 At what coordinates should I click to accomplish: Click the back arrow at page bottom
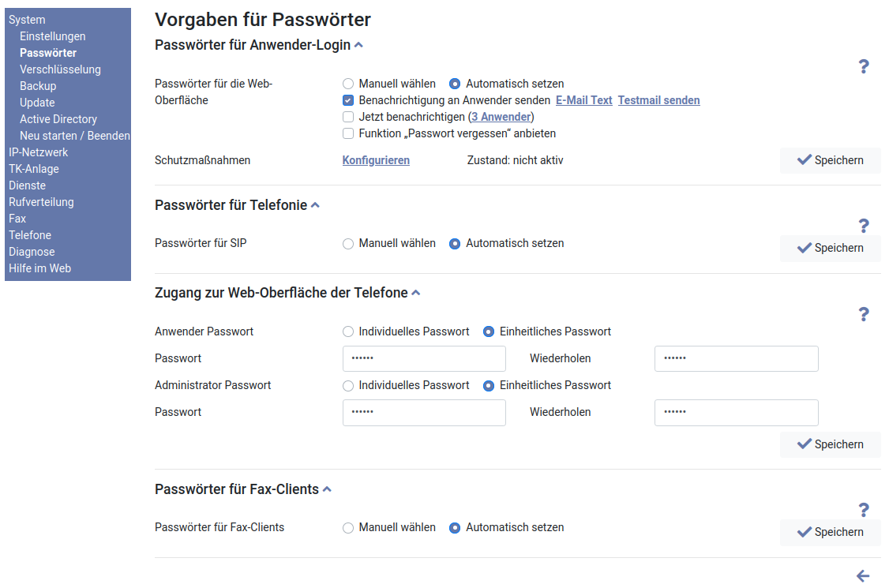point(863,576)
